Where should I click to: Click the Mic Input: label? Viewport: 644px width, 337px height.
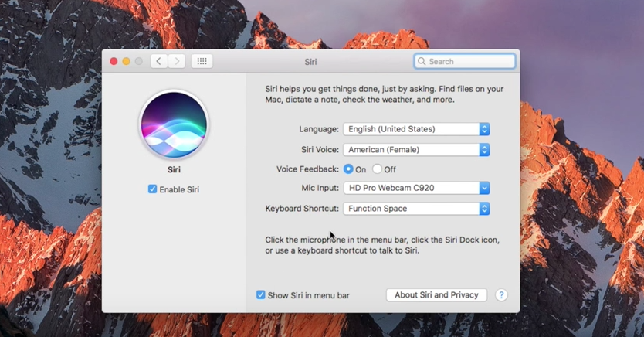pos(320,188)
